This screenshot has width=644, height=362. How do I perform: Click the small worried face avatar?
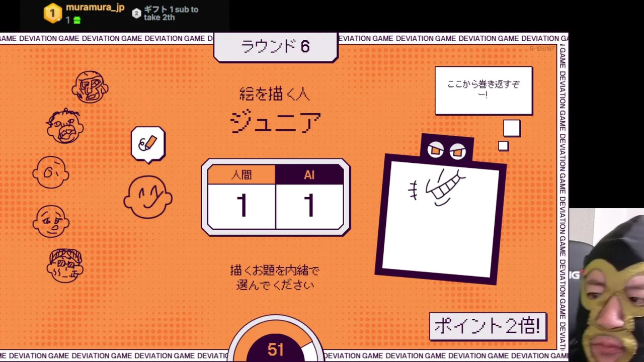51,221
